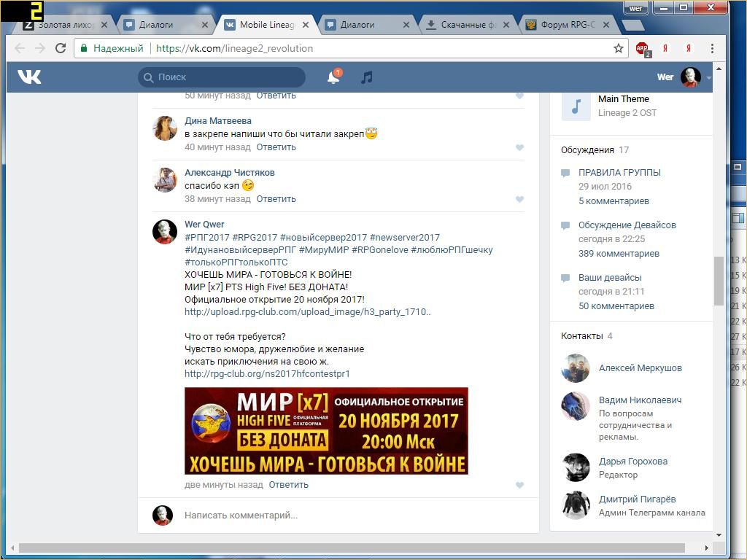Open Дина Матвеева's profile name

click(x=218, y=121)
